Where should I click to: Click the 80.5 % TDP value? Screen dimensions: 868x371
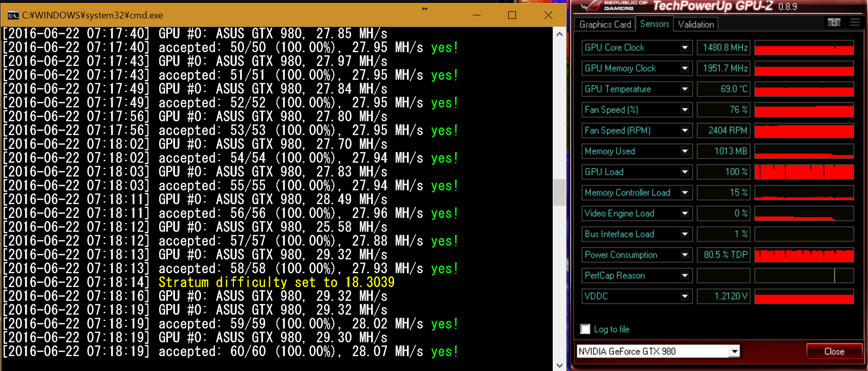coord(724,255)
